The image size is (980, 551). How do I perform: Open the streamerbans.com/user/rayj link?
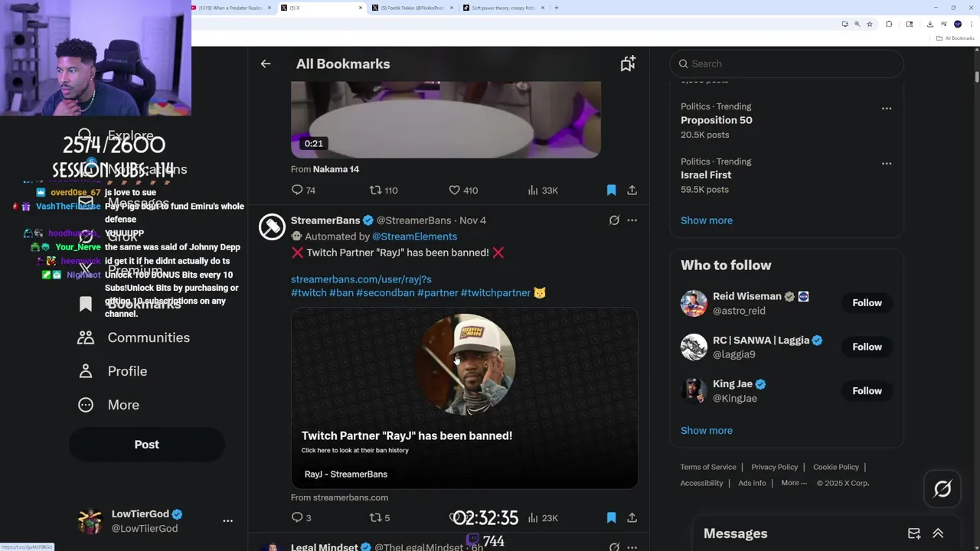click(361, 279)
